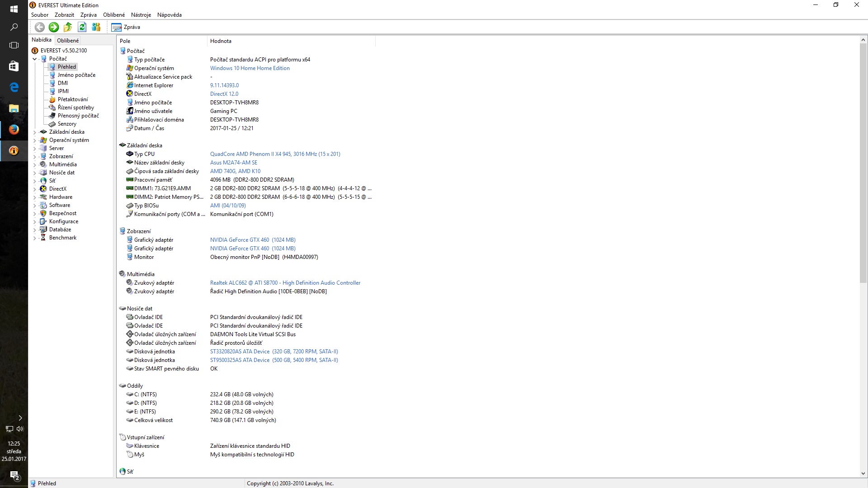Screen dimensions: 868x488
Task: Open Firefox from the taskbar
Action: [14, 130]
